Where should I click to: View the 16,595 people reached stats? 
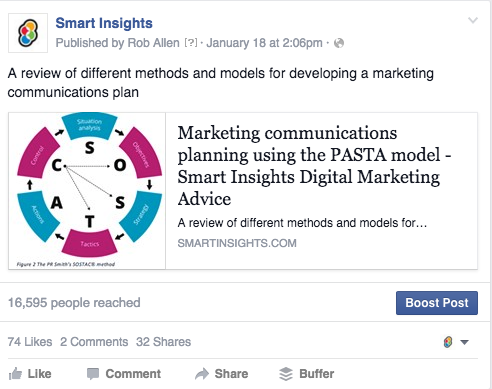74,303
